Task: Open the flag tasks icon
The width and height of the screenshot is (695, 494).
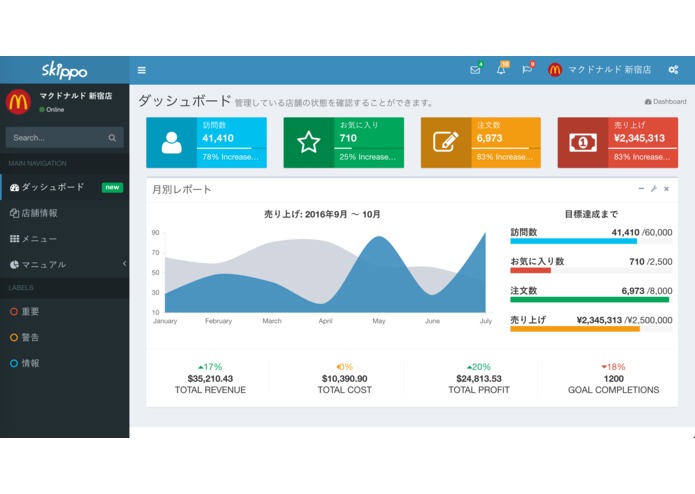Action: [x=527, y=70]
